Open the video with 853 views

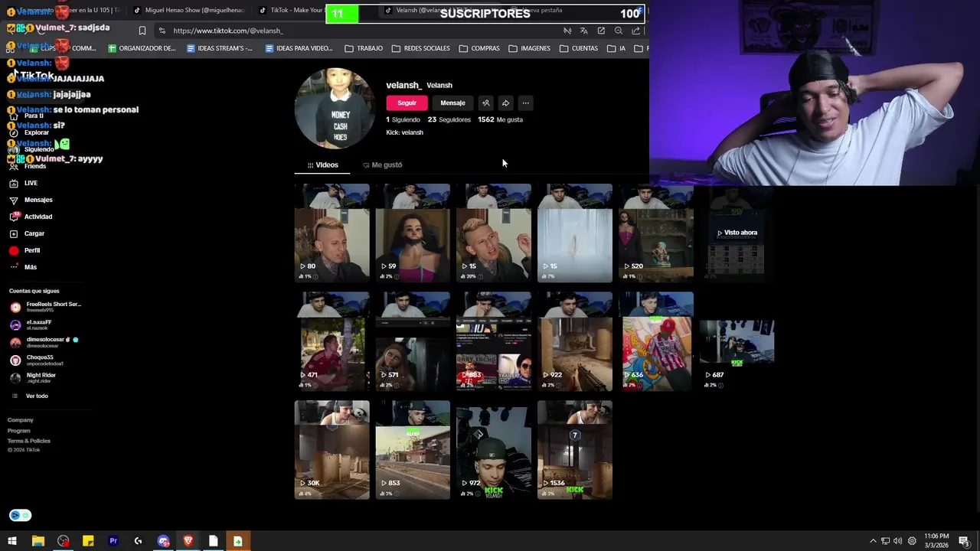[x=413, y=450]
